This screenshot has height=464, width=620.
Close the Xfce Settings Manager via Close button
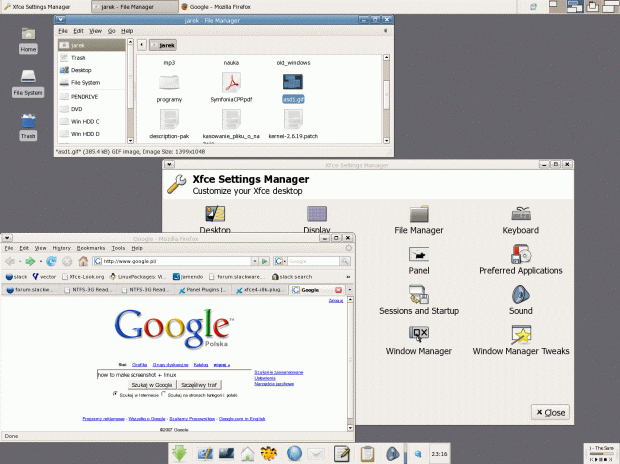(x=550, y=412)
